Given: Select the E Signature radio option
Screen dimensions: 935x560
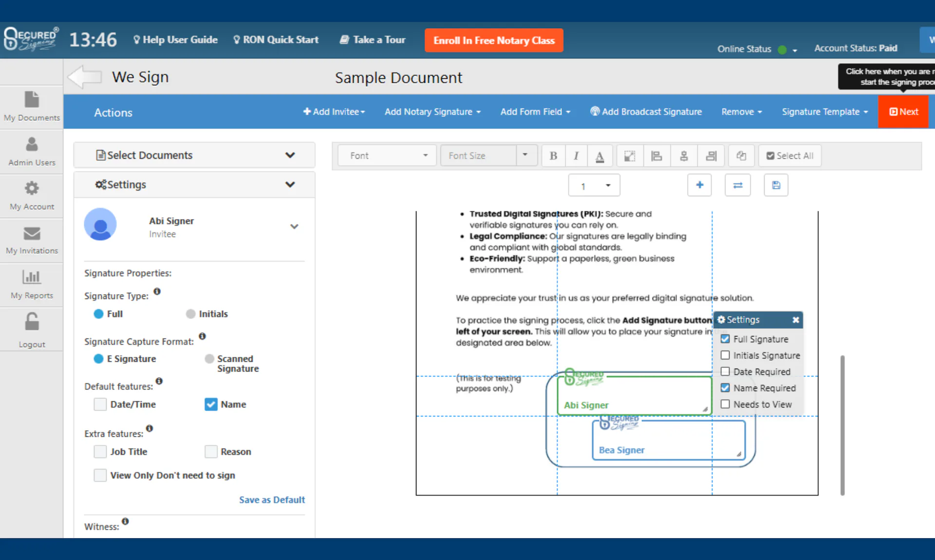Looking at the screenshot, I should [98, 359].
